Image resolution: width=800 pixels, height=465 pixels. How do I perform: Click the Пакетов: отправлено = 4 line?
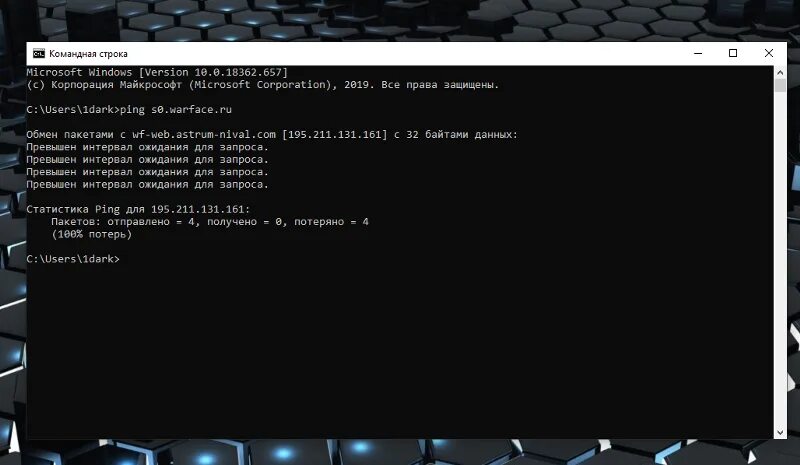[210, 222]
